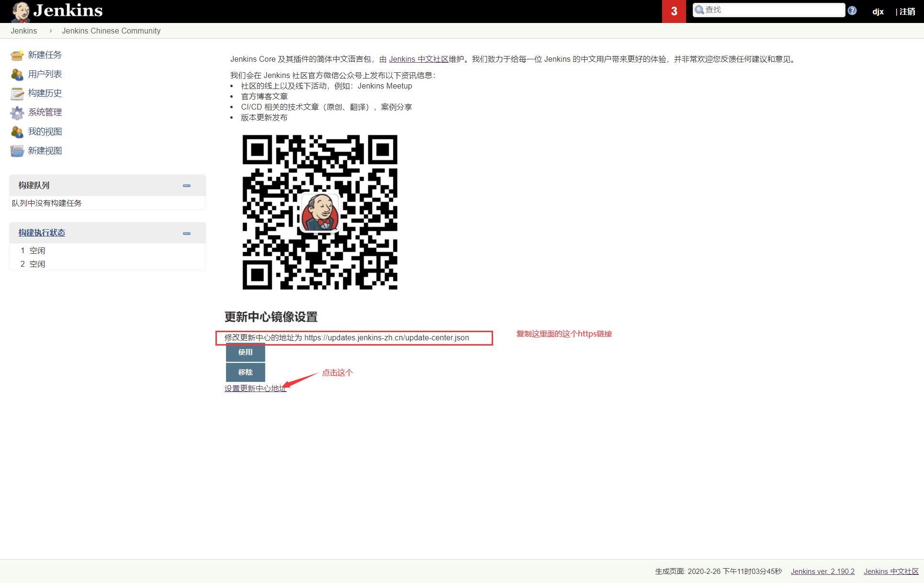
Task: Open Jenkins 中文社区 link in description
Action: (x=418, y=59)
